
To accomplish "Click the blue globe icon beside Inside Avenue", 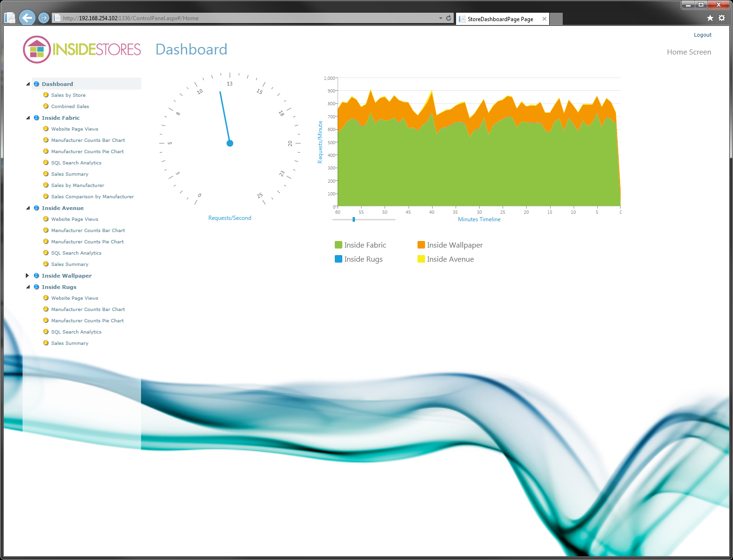I will tap(36, 208).
